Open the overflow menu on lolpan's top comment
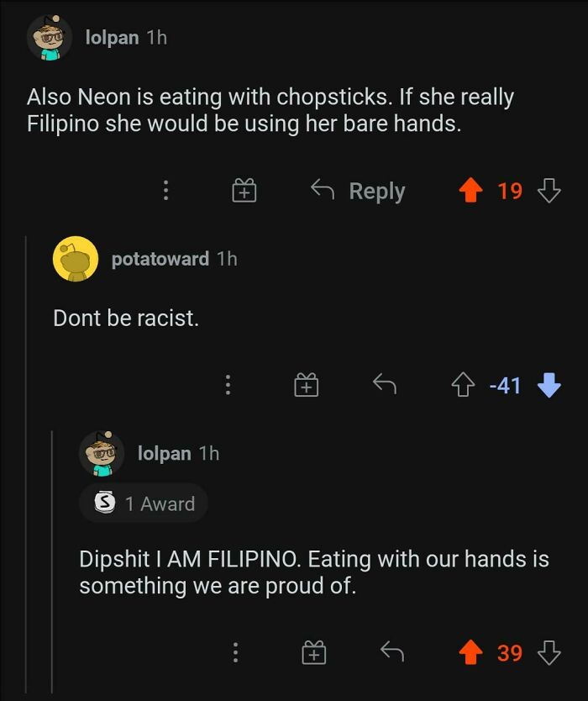Screen dimensions: 588x701 click(x=165, y=191)
